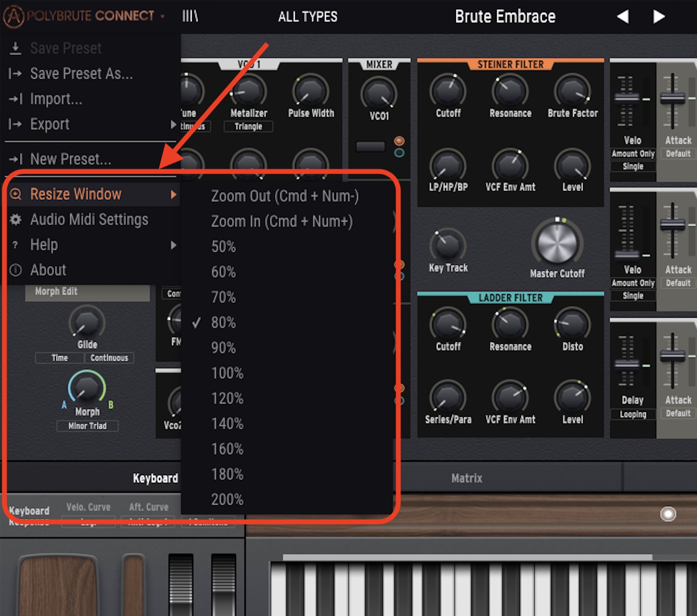Viewport: 697px width, 616px height.
Task: Click the Brute Embrace preset name
Action: click(505, 17)
